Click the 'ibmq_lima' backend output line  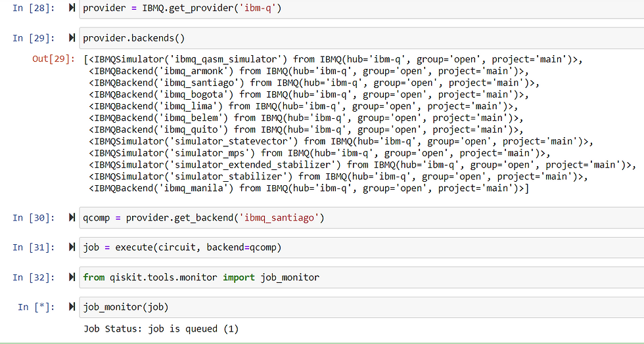pos(304,106)
